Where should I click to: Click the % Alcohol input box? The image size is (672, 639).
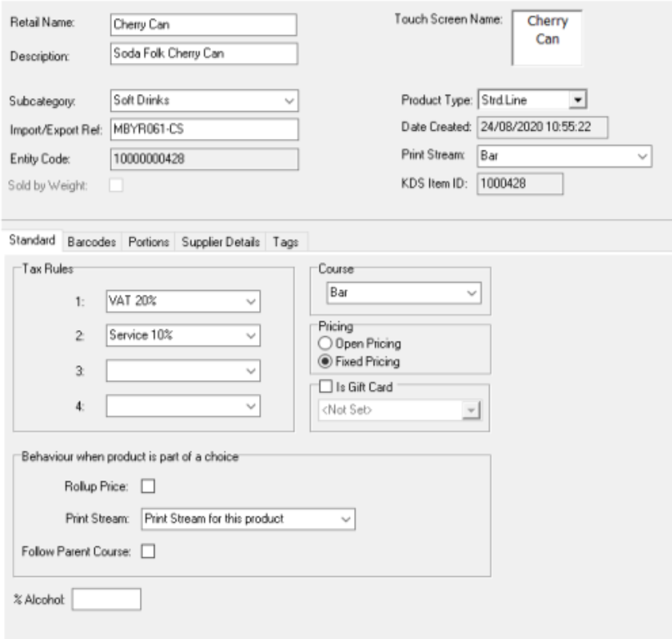coord(107,601)
